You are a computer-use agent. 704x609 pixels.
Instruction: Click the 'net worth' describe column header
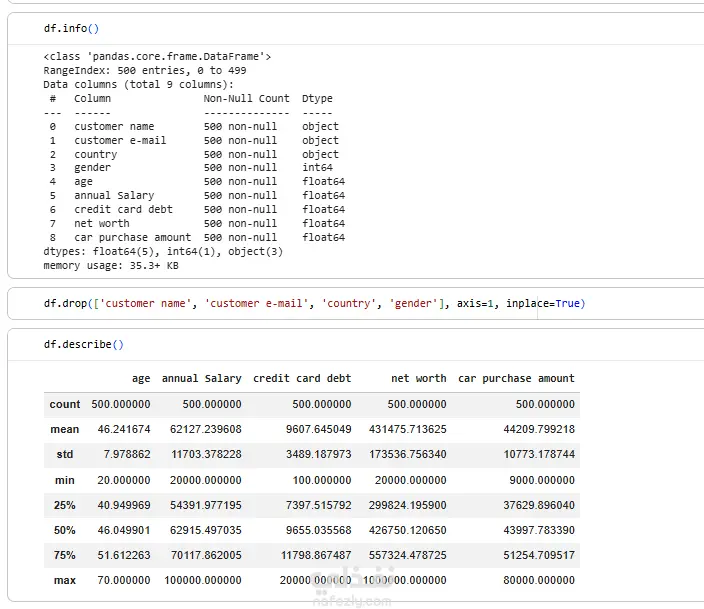[419, 379]
